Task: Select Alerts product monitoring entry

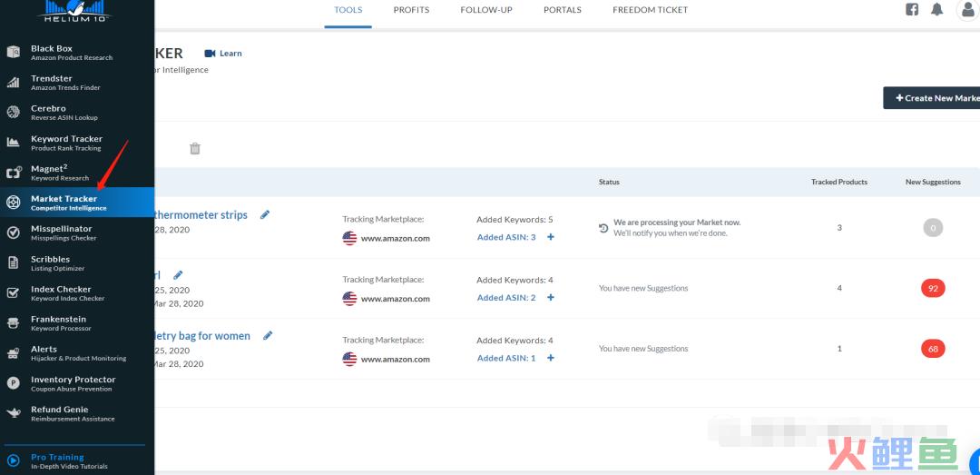Action: point(77,353)
